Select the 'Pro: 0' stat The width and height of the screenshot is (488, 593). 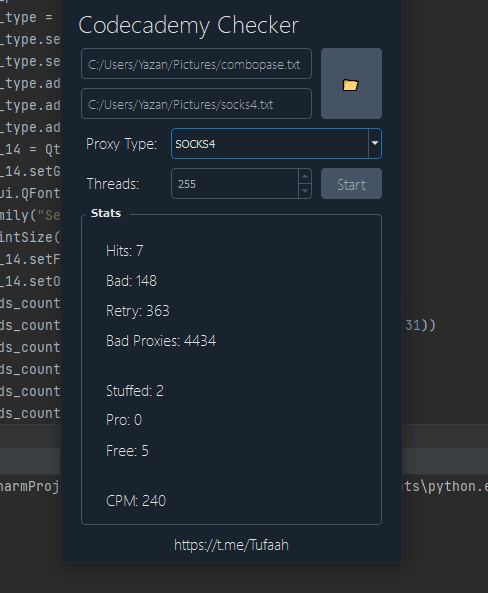(x=124, y=420)
